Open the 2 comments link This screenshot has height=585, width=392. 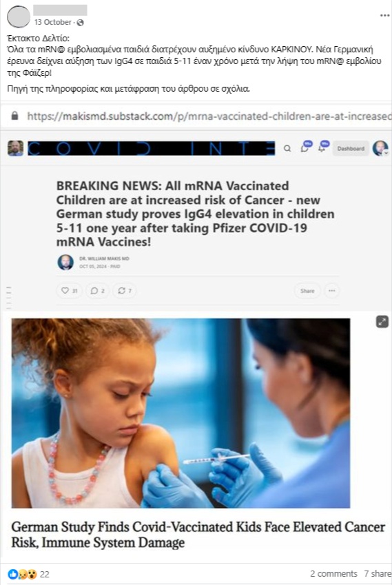tap(333, 574)
